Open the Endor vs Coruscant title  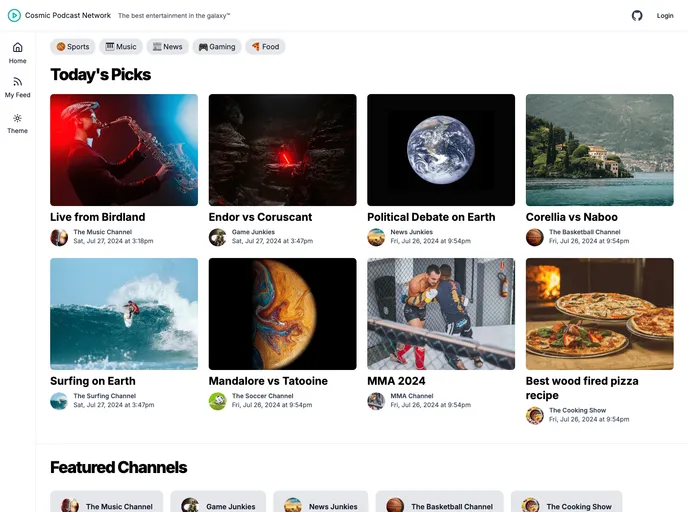tap(260, 217)
